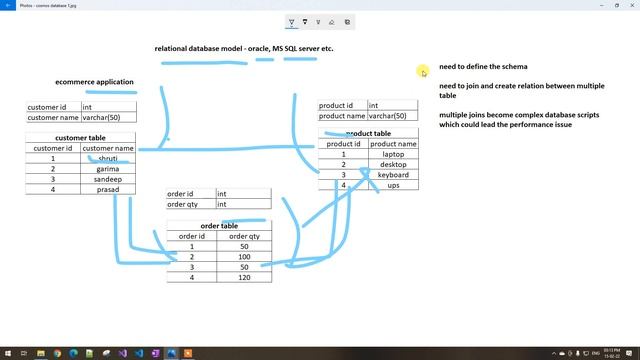Screen dimensions: 640x360
Task: Click the 'multiple joins become complex' note
Action: (519, 120)
